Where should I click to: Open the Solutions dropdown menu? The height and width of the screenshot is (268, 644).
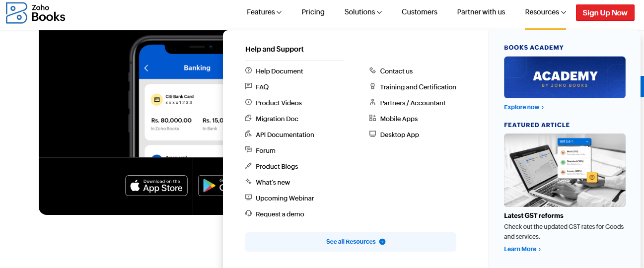click(x=363, y=12)
